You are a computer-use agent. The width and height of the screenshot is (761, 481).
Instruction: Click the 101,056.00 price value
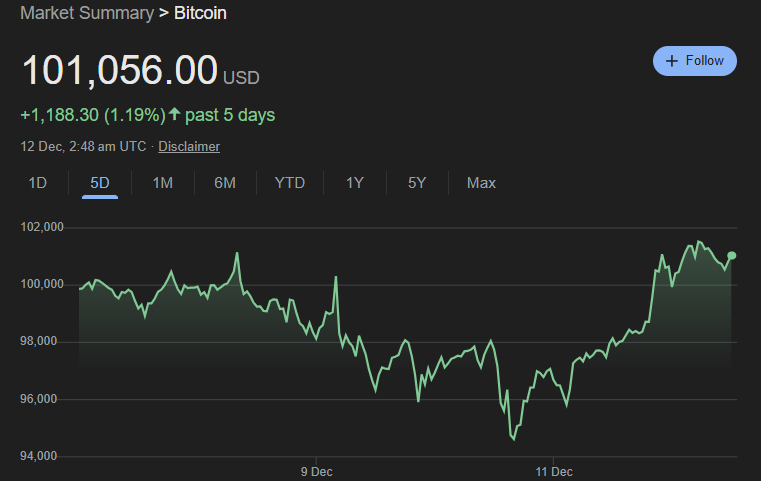tap(120, 71)
